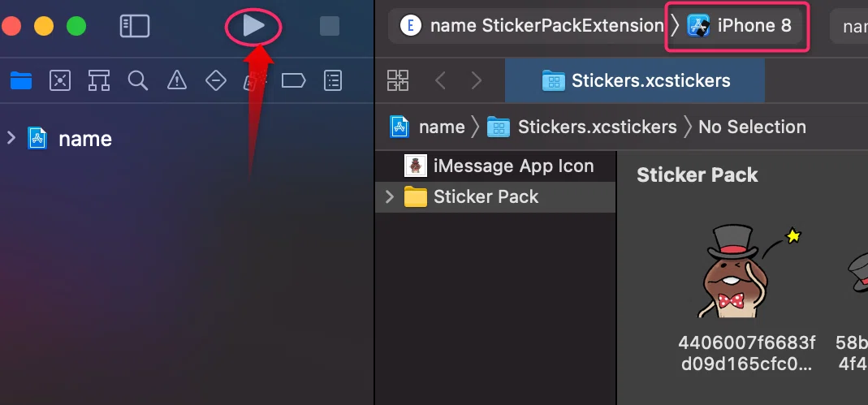Open the related items grid menu
The height and width of the screenshot is (405, 868).
pos(398,80)
